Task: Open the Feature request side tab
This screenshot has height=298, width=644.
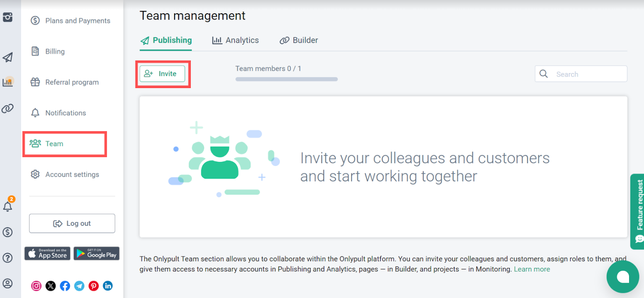Action: (x=638, y=211)
